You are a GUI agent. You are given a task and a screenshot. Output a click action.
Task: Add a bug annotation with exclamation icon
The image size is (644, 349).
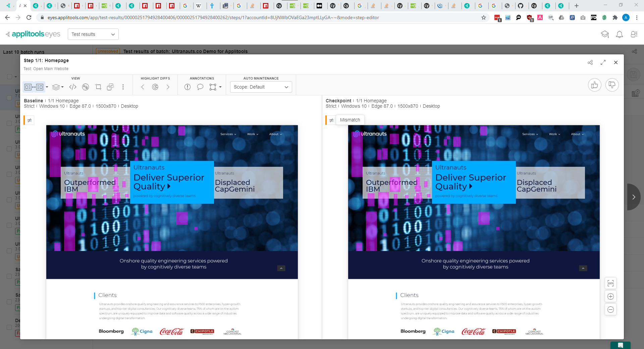click(187, 87)
